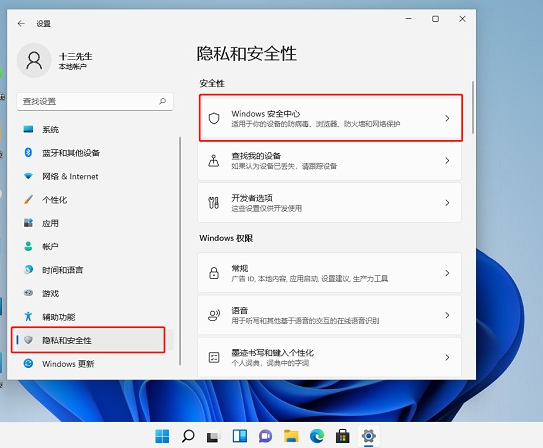This screenshot has height=448, width=543.
Task: Open Microsoft Store from taskbar
Action: [342, 436]
